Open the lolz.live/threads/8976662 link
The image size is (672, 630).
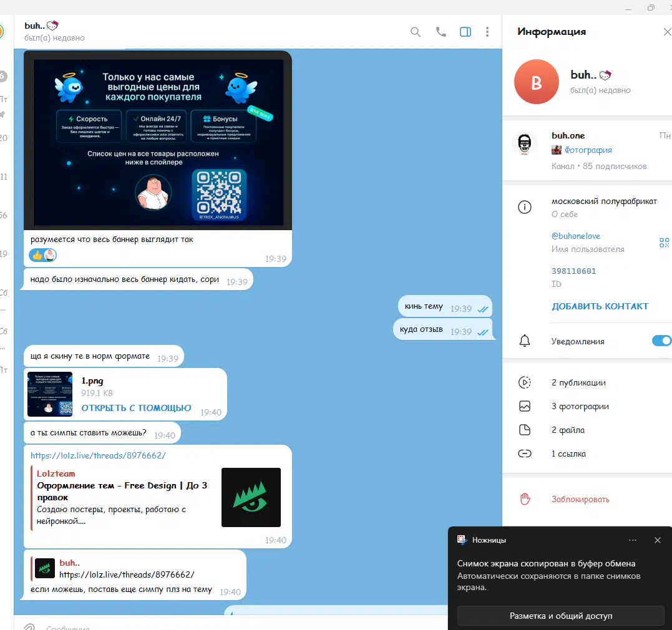point(98,455)
